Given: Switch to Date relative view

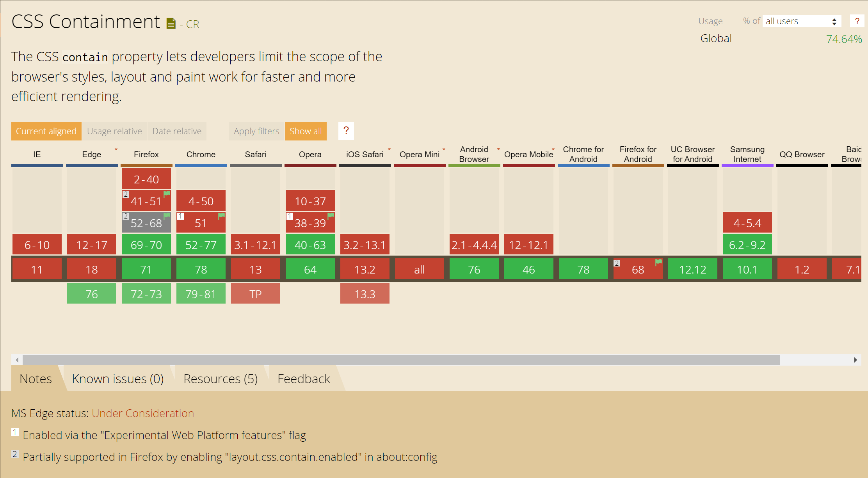Looking at the screenshot, I should point(177,131).
